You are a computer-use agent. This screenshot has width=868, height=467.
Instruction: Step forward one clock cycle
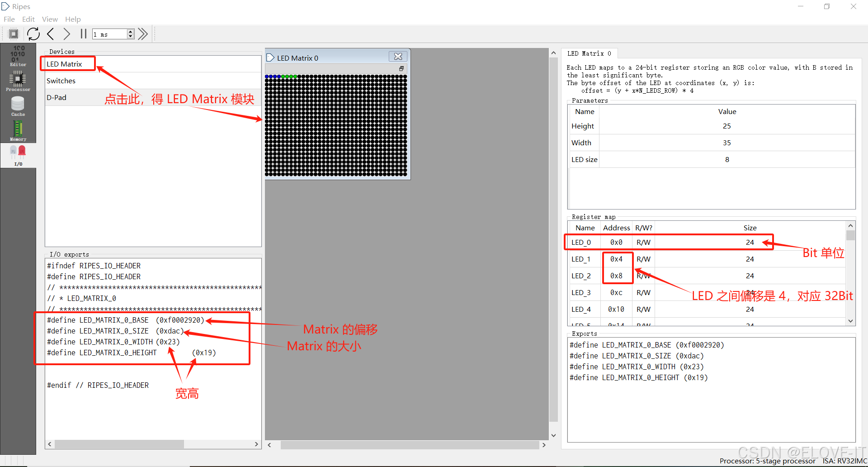tap(67, 34)
